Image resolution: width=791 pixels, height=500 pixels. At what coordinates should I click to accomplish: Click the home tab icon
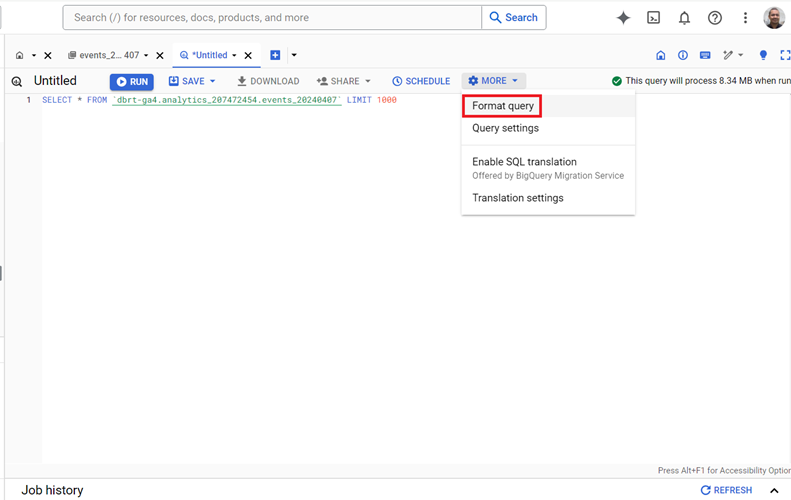pyautogui.click(x=20, y=55)
